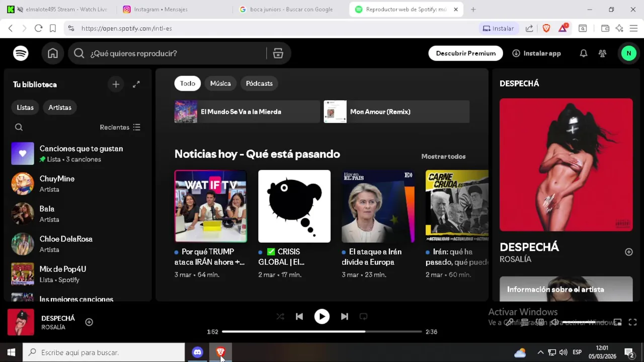Open Brave Rewards triangle icon

pos(563,28)
